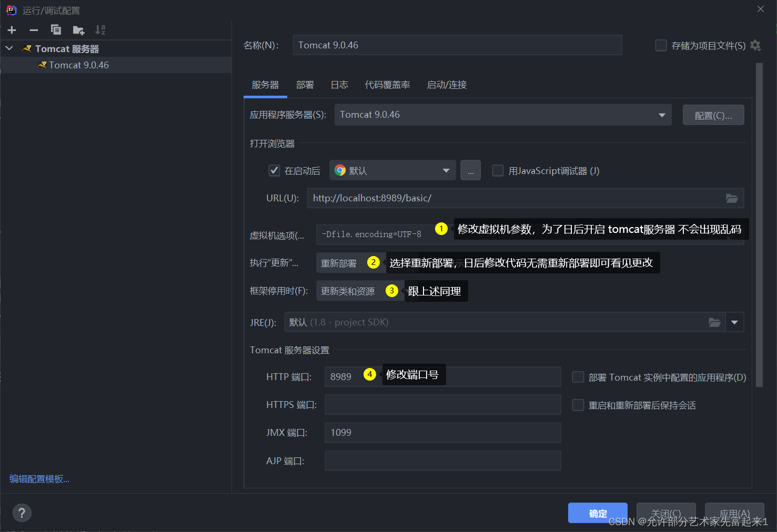Switch to the Logs tab

[339, 85]
